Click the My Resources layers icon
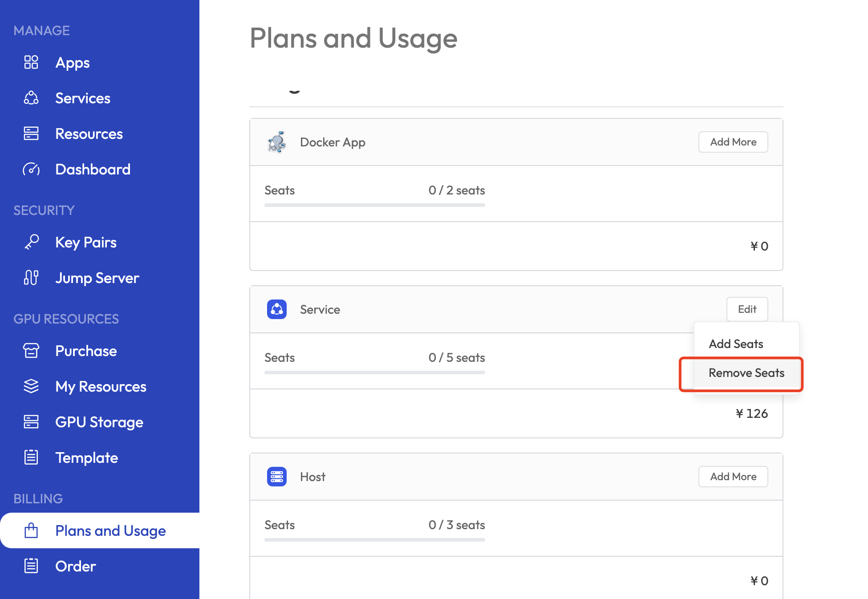The height and width of the screenshot is (599, 868). 31,386
